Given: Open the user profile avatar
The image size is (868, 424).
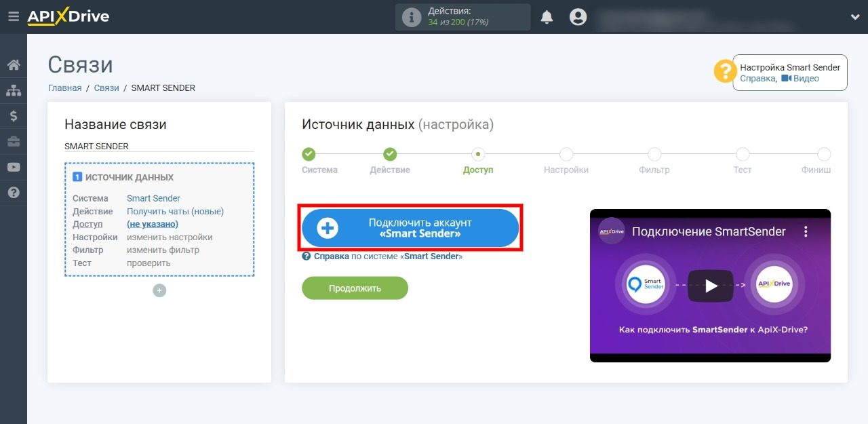Looking at the screenshot, I should [578, 17].
